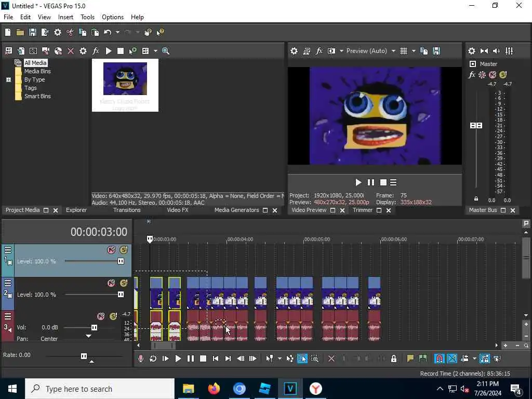
Task: Switch to the Video FX tab
Action: click(178, 210)
